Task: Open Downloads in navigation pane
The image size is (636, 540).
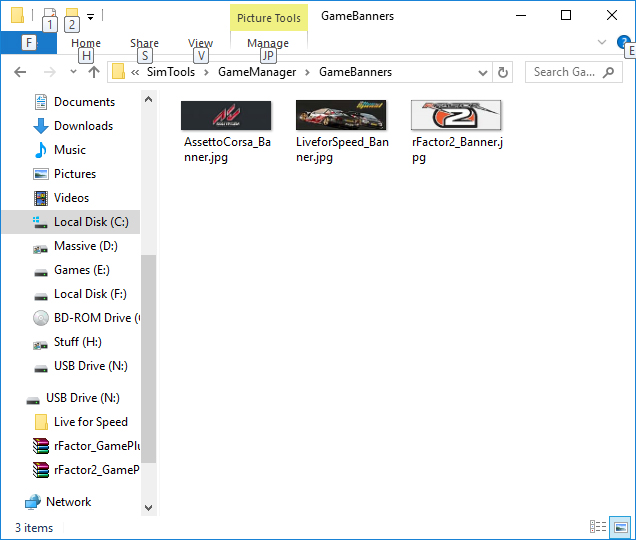Action: [83, 126]
